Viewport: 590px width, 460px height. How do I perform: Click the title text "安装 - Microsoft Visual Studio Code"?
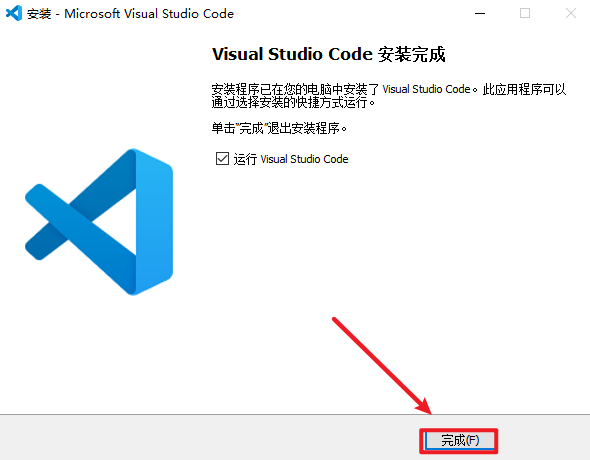(x=130, y=14)
